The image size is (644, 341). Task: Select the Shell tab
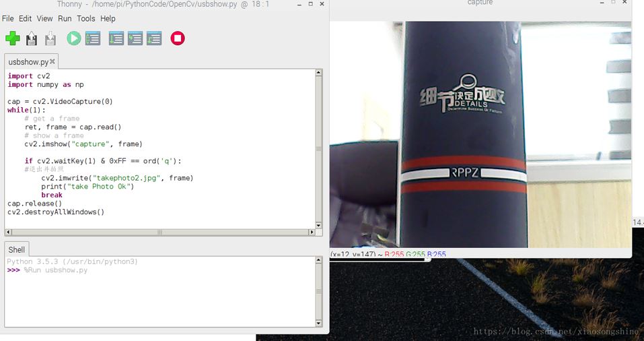(16, 249)
